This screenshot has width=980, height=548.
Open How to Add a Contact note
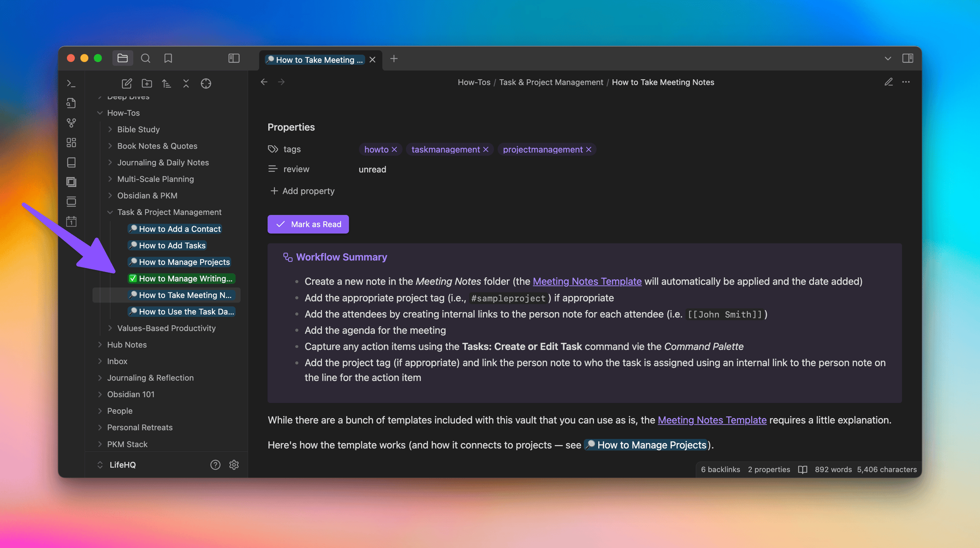[x=175, y=229]
